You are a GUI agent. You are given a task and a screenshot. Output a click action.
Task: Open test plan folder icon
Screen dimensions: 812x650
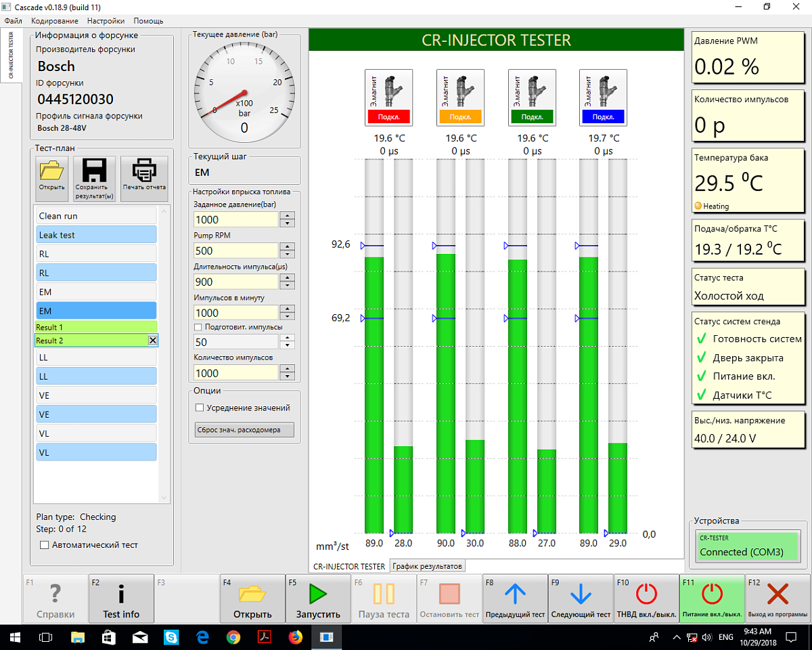point(52,179)
